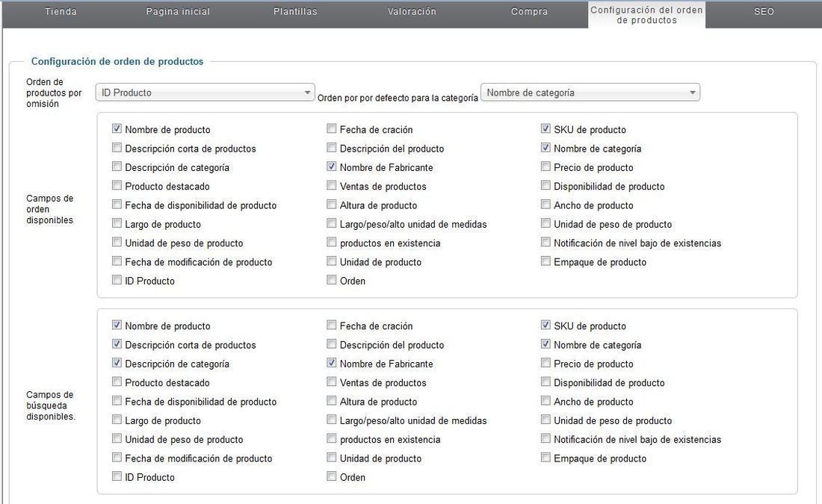Image resolution: width=822 pixels, height=504 pixels.
Task: Uncheck Descripción corta de productos in search fields
Action: [117, 344]
